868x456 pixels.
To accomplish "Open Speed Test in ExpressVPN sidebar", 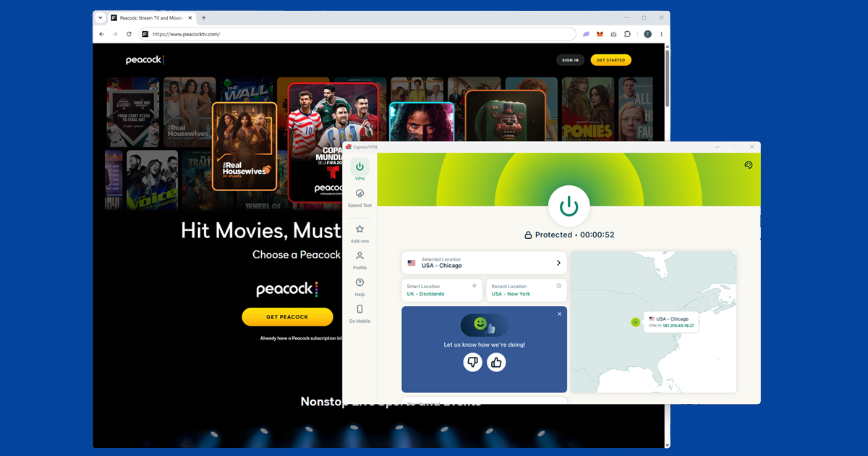I will pos(359,198).
